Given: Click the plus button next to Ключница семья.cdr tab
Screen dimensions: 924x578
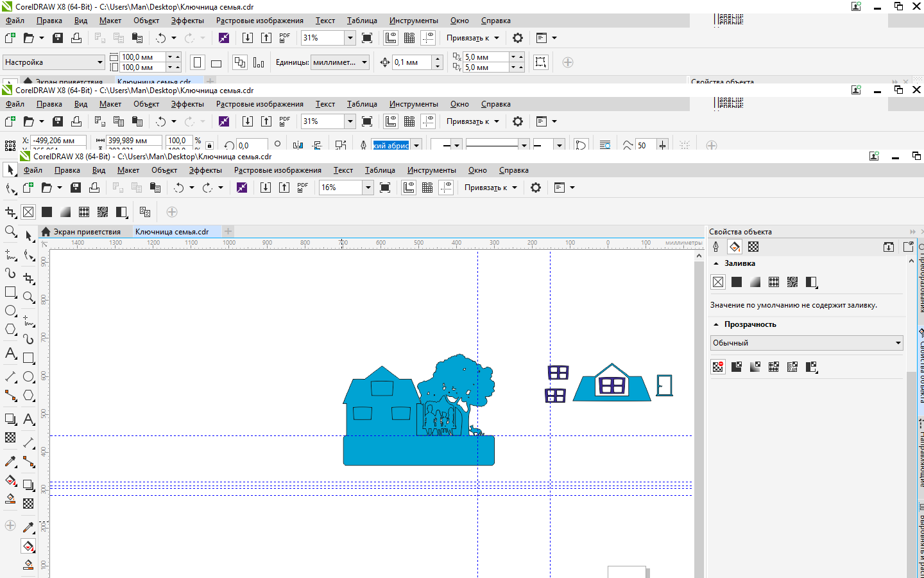Looking at the screenshot, I should pyautogui.click(x=228, y=231).
